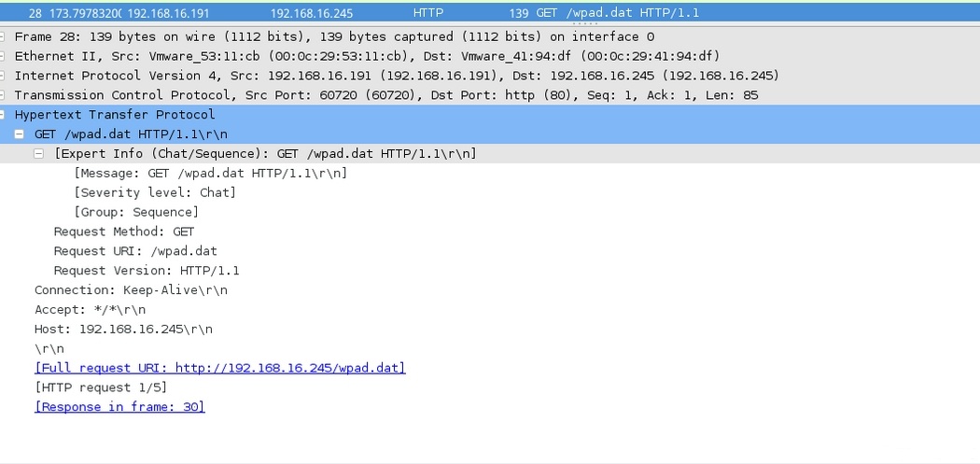The height and width of the screenshot is (464, 980).
Task: Select the Request URI: /wpad.dat field
Action: (x=135, y=251)
